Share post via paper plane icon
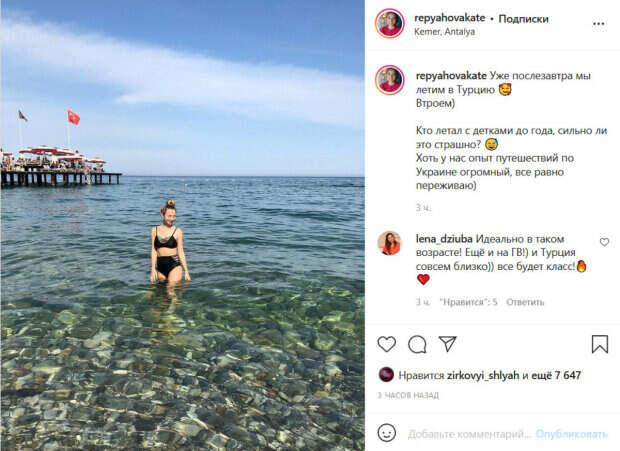 coord(448,344)
